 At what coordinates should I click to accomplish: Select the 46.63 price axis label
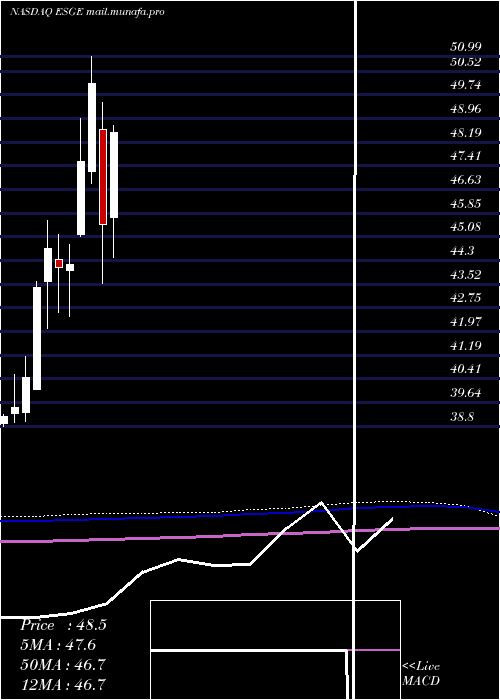point(465,180)
